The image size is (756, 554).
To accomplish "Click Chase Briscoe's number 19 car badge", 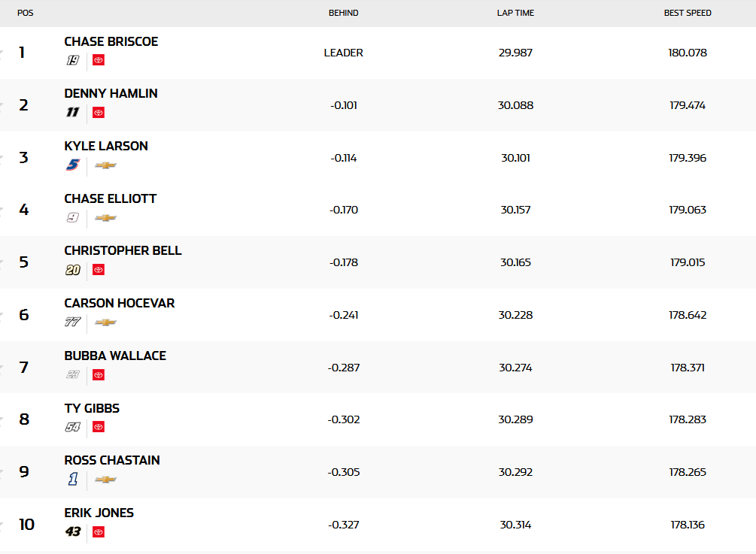I will pos(73,60).
